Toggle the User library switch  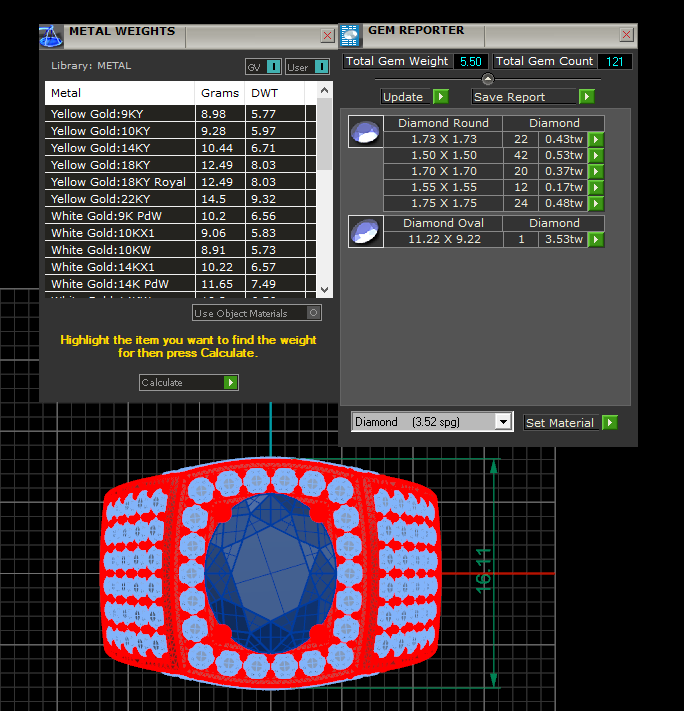point(321,67)
